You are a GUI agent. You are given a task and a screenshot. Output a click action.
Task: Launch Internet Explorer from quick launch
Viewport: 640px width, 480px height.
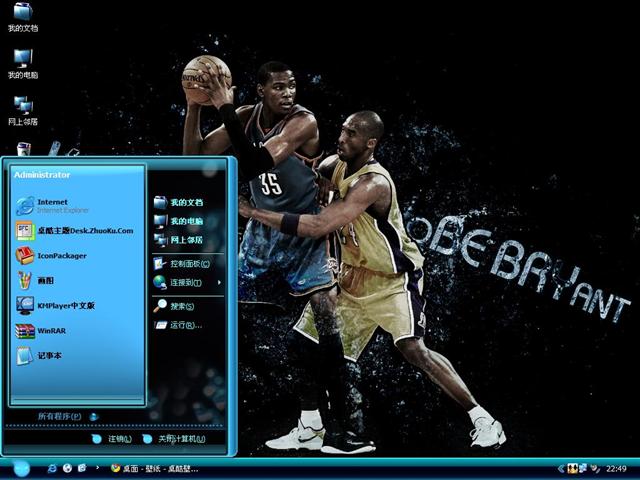pyautogui.click(x=52, y=468)
